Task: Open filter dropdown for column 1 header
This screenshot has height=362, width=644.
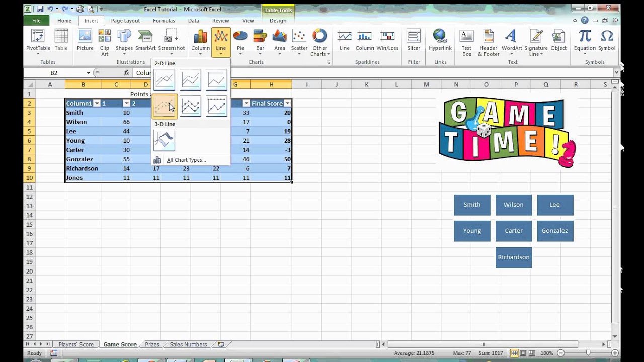Action: click(x=126, y=103)
